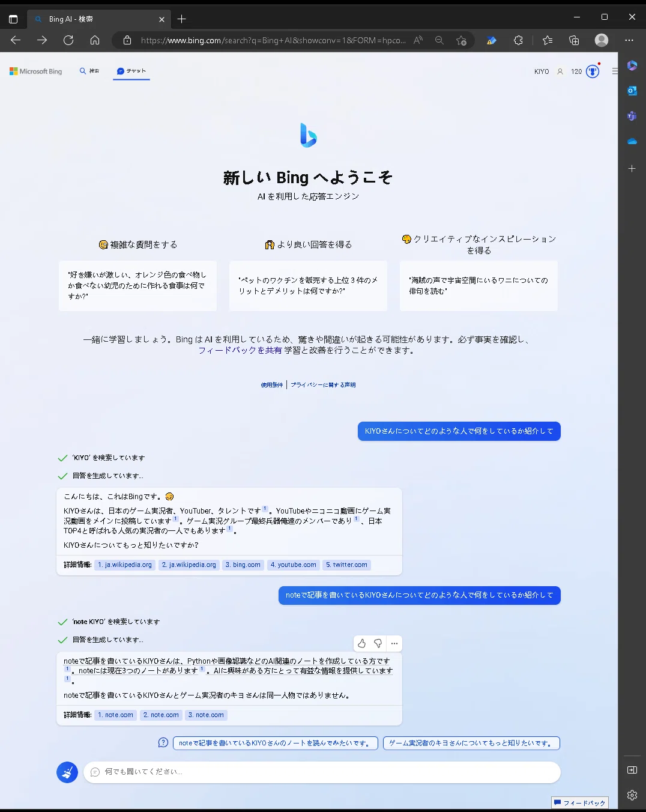Image resolution: width=646 pixels, height=812 pixels.
Task: Open the 1. note.com source link
Action: tap(115, 715)
